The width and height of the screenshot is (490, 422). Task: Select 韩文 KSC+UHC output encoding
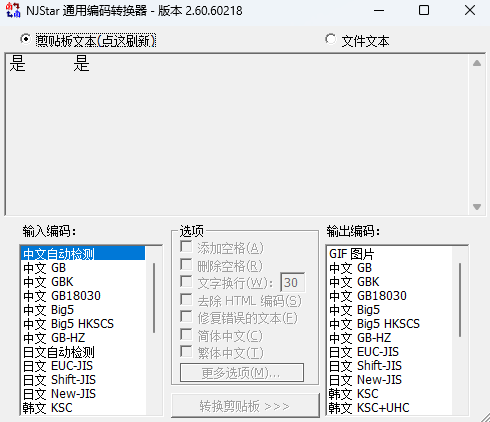pos(389,408)
